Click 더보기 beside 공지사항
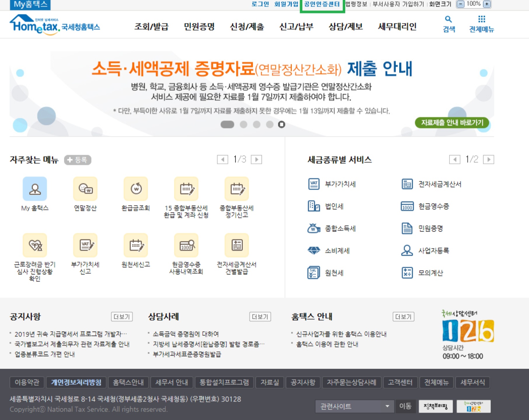Screen dimensions: 529x420 coord(122,317)
